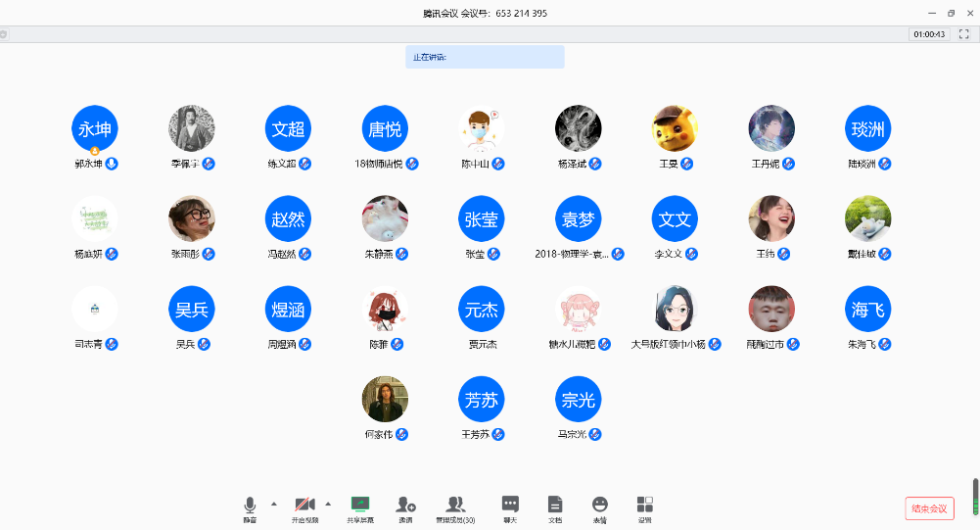
Task: Select 郭永坤's avatar labeled 永坤
Action: (95, 128)
